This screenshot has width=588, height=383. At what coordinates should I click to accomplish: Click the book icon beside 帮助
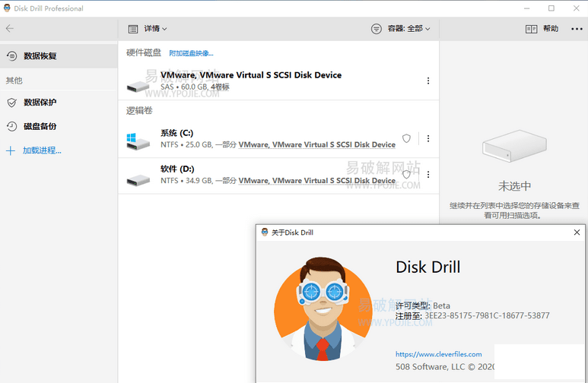531,29
